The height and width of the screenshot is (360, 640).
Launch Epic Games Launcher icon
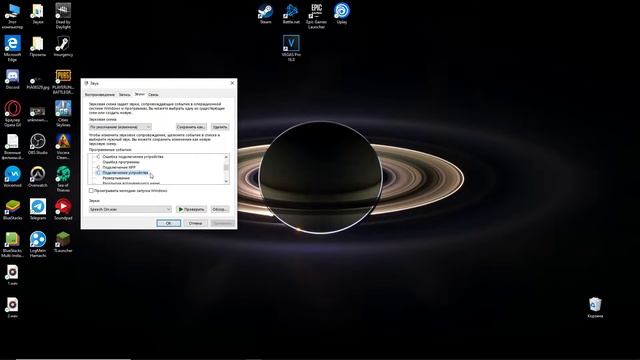click(x=316, y=16)
